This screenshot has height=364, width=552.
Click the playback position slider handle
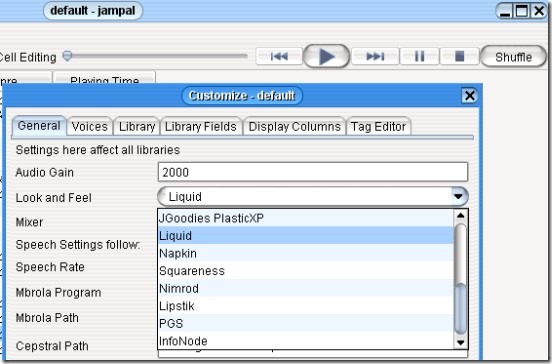[x=67, y=56]
